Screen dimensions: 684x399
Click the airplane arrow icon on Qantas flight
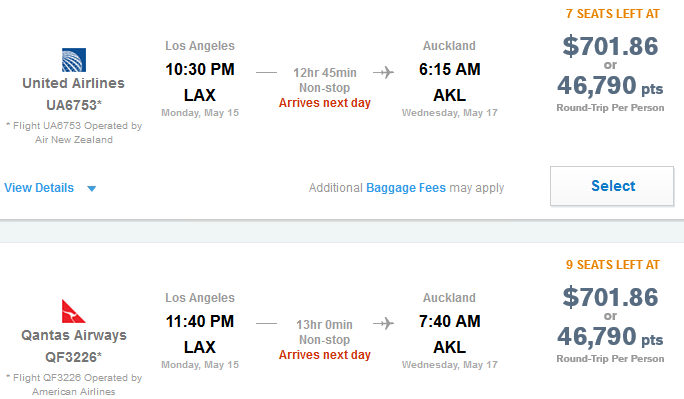tap(383, 324)
